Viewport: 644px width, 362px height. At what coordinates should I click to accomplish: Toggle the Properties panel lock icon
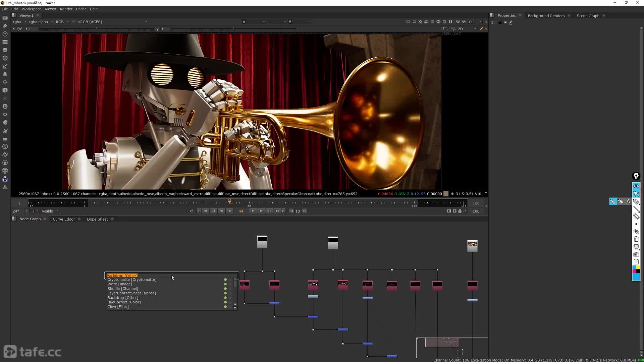(x=500, y=22)
